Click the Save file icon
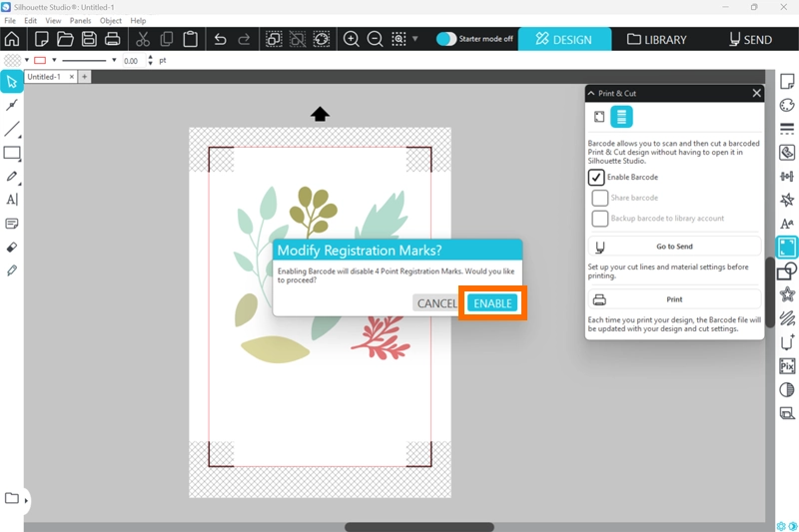799x532 pixels. (89, 39)
